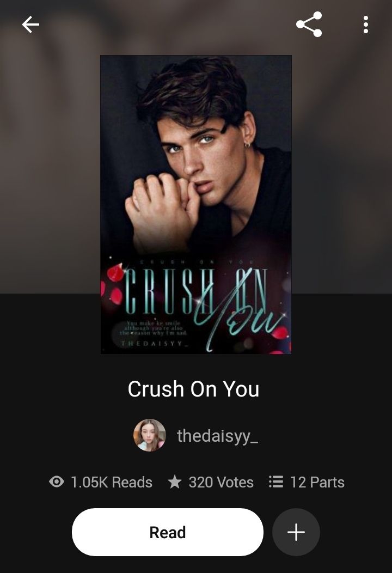Click the Read button
392x573 pixels.
click(167, 532)
